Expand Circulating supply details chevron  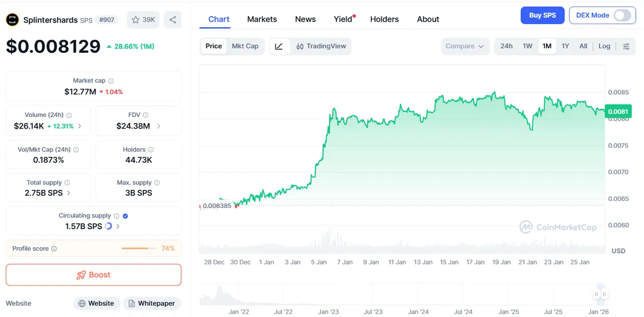click(118, 227)
